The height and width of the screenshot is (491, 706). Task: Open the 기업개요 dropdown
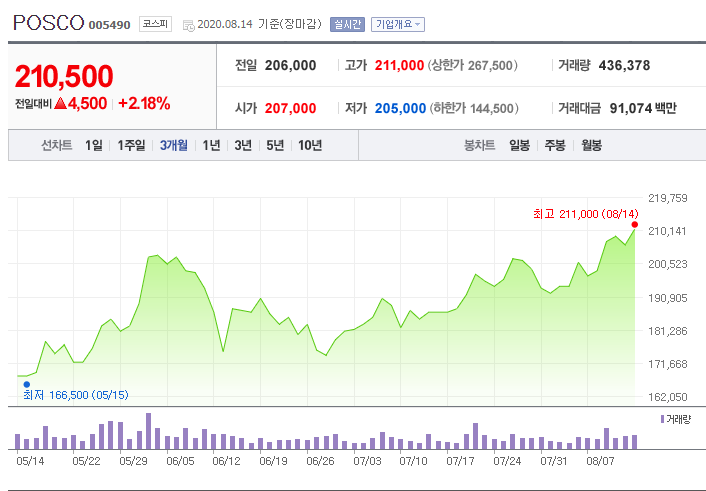(x=398, y=24)
